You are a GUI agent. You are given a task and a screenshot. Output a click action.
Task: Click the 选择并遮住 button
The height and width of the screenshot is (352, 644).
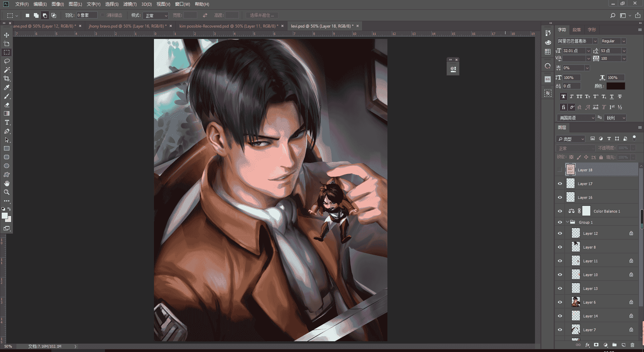[x=262, y=15]
